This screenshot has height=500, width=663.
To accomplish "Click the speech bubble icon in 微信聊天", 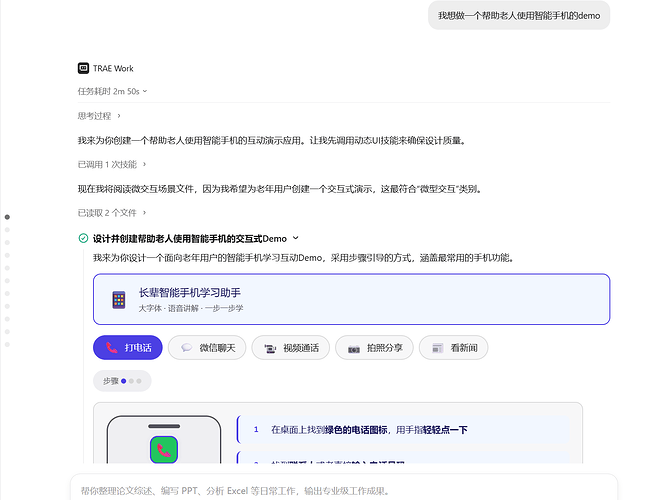I will click(x=186, y=348).
